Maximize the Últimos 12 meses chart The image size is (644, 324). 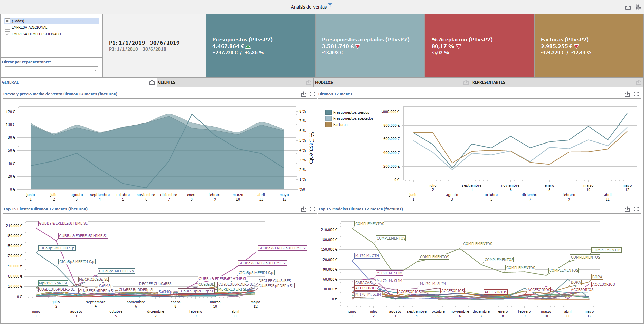pos(636,94)
